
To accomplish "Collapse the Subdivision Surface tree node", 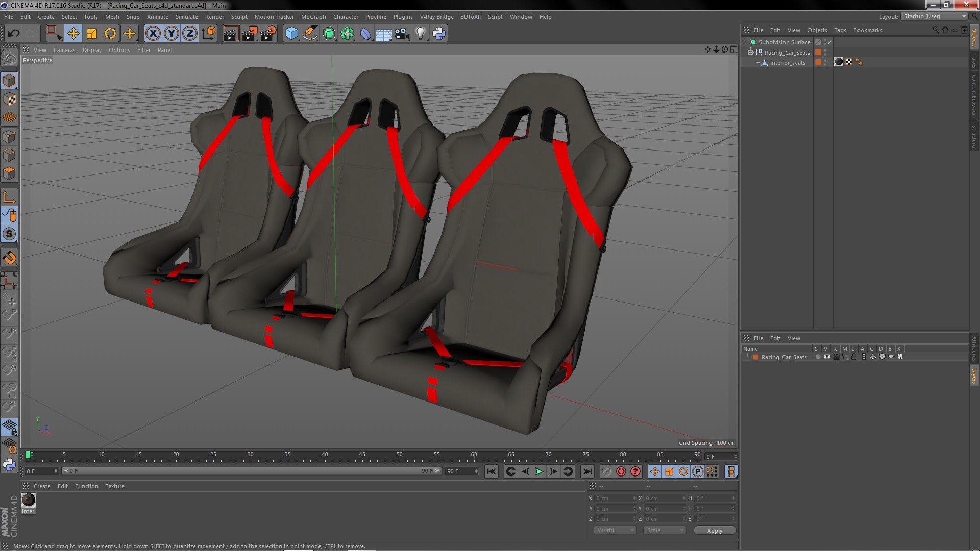I will click(x=745, y=42).
